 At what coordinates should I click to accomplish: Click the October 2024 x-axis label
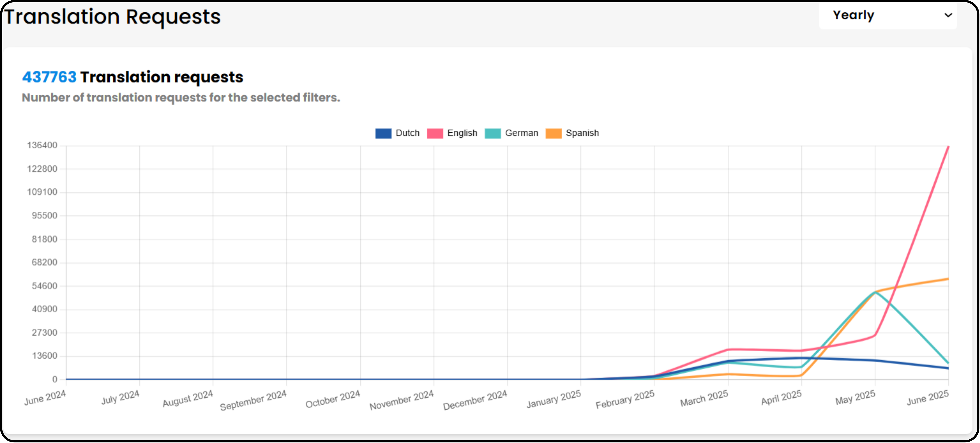333,400
